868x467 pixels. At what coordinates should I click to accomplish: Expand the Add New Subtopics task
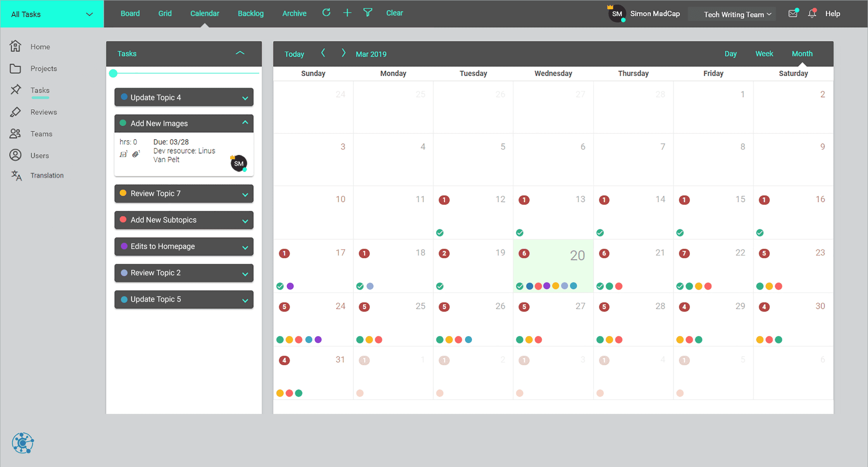pyautogui.click(x=245, y=221)
